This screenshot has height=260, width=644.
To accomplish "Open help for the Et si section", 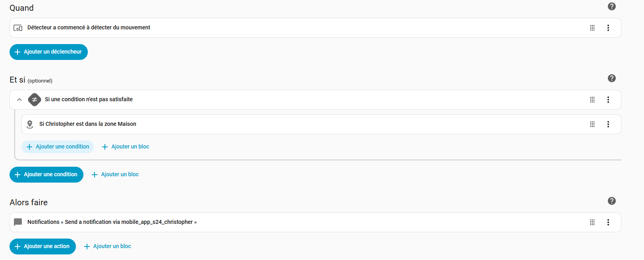I will [x=611, y=78].
